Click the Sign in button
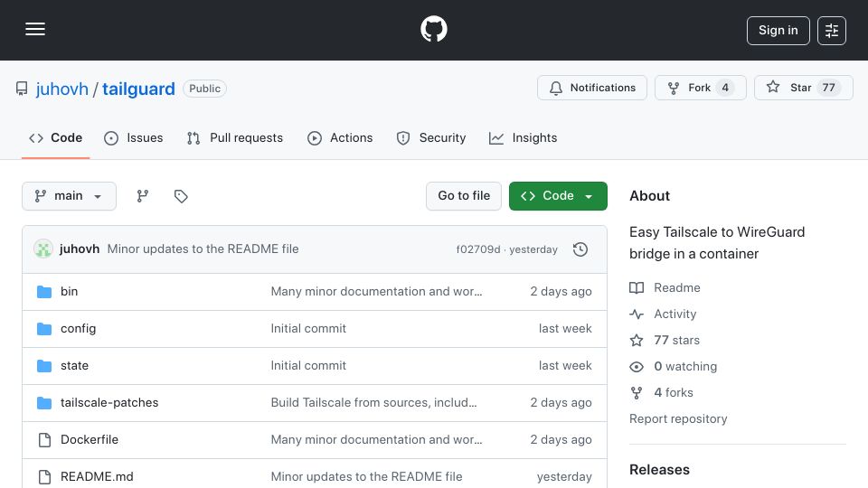 [x=778, y=31]
